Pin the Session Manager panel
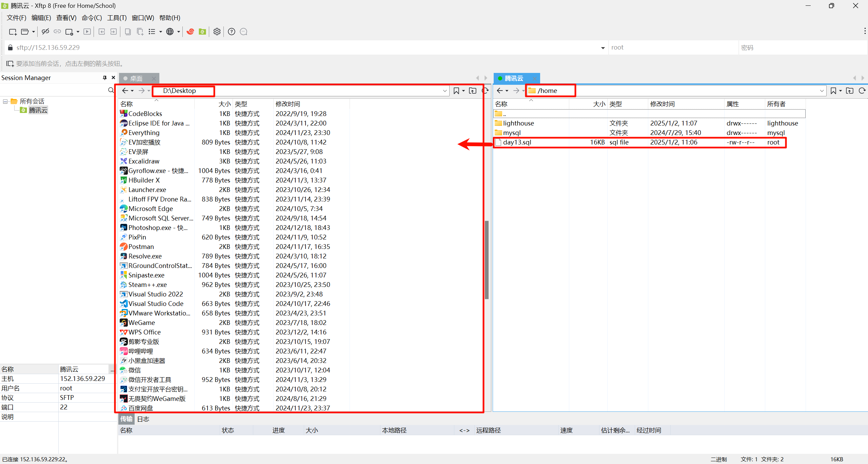The image size is (868, 464). (x=105, y=78)
